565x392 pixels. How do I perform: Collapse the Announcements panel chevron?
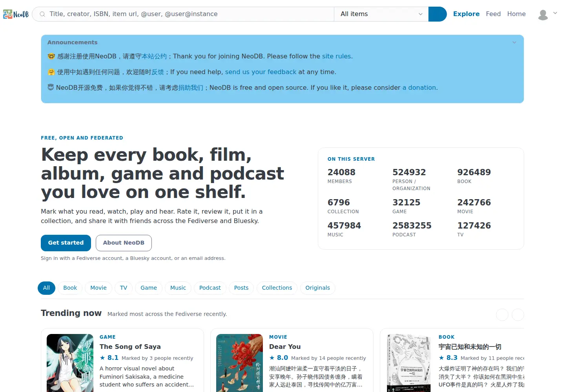point(514,42)
